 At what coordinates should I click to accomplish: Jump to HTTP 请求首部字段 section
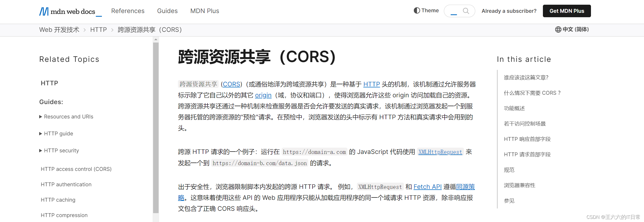tap(527, 154)
